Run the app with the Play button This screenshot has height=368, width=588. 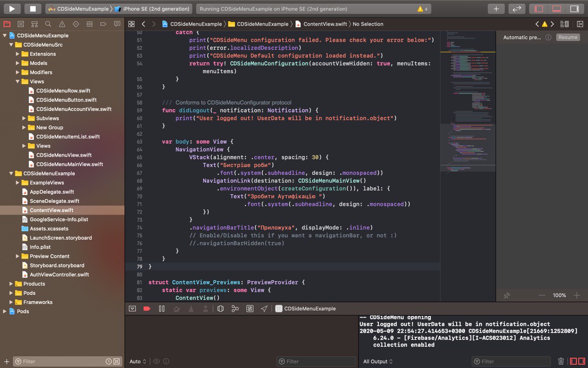12,9
